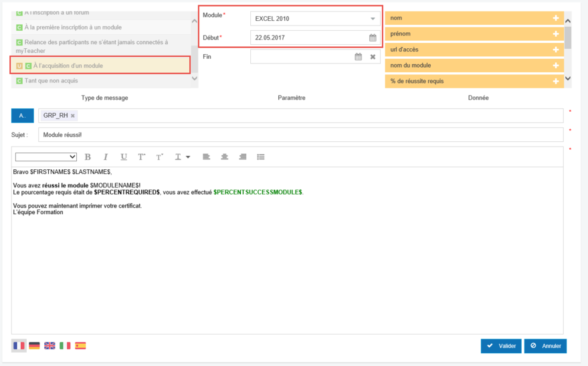Choose the Spanish flag language
Image resolution: width=588 pixels, height=366 pixels.
[80, 346]
